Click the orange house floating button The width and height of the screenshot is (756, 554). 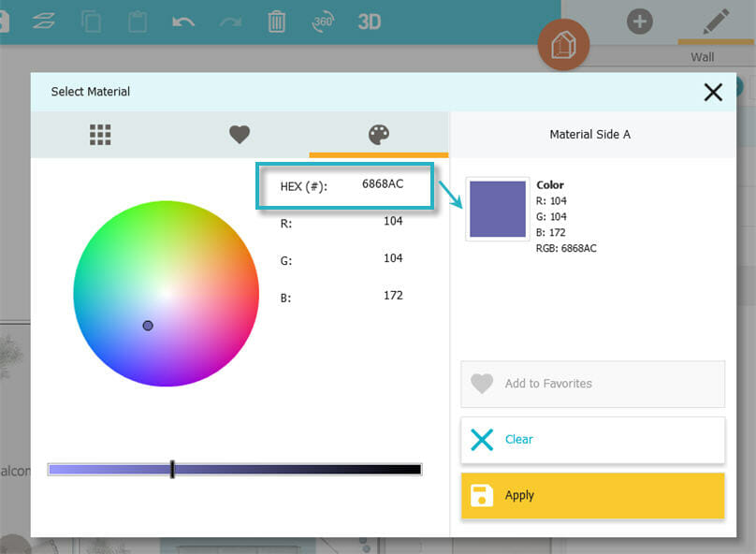click(x=563, y=45)
